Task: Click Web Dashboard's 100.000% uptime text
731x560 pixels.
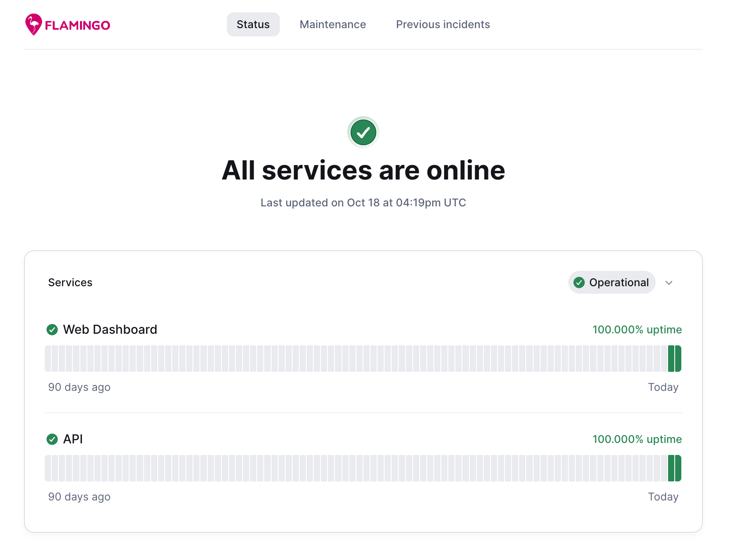Action: point(637,330)
